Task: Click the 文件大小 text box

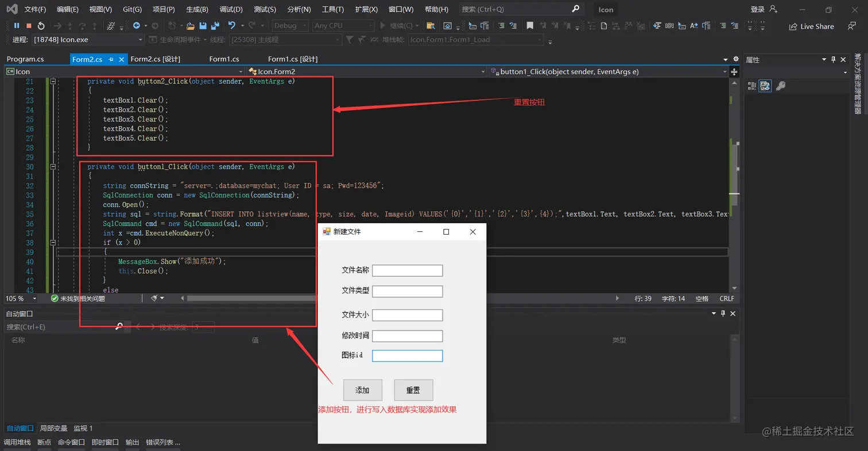Action: click(x=408, y=315)
